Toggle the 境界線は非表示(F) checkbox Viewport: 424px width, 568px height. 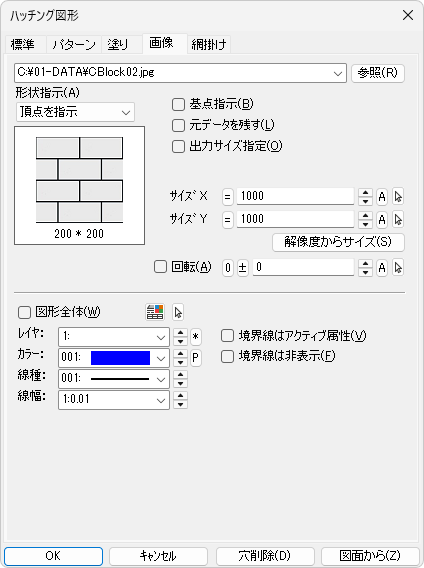pyautogui.click(x=227, y=356)
